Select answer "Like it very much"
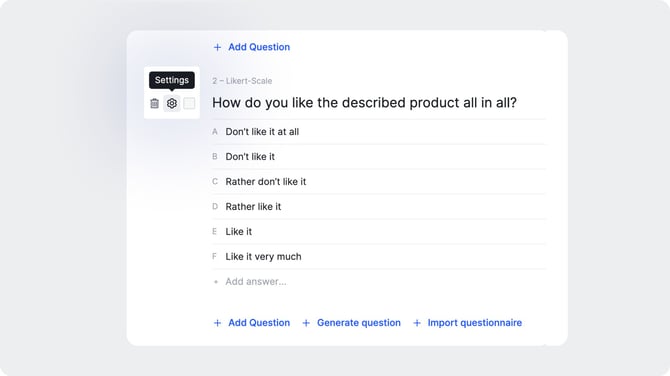The image size is (670, 376). tap(264, 256)
